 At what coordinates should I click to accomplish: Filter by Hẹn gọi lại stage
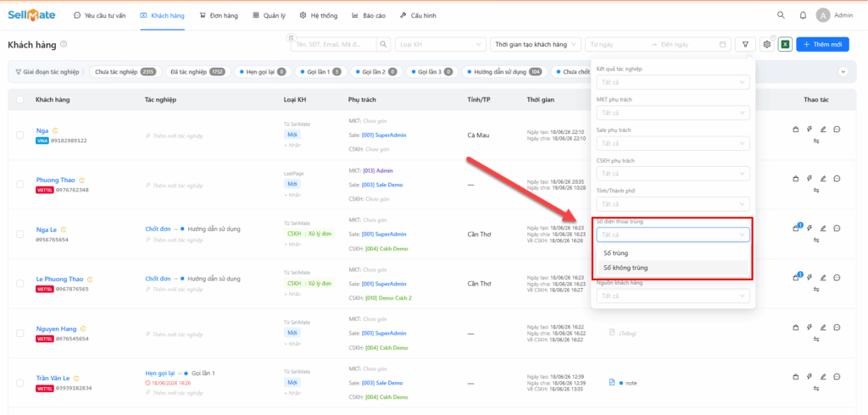[x=263, y=71]
